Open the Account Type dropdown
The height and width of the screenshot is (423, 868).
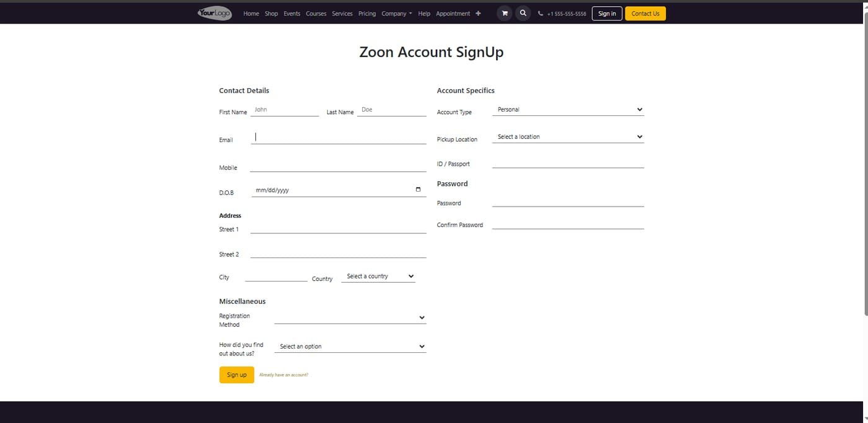click(568, 110)
